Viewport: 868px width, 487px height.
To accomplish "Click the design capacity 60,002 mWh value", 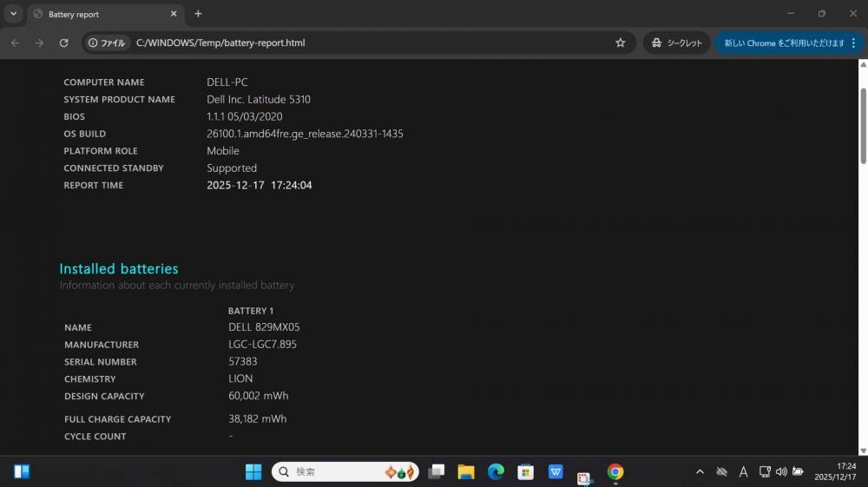I will click(258, 396).
